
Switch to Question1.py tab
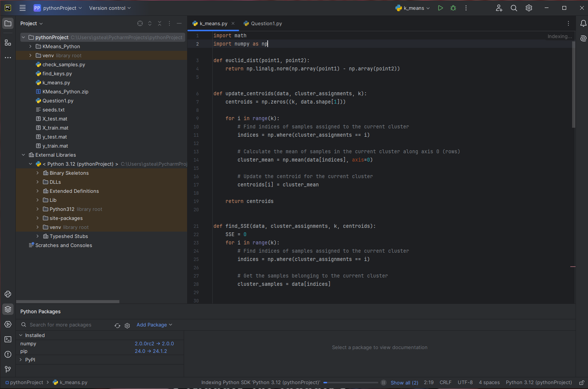pos(263,23)
